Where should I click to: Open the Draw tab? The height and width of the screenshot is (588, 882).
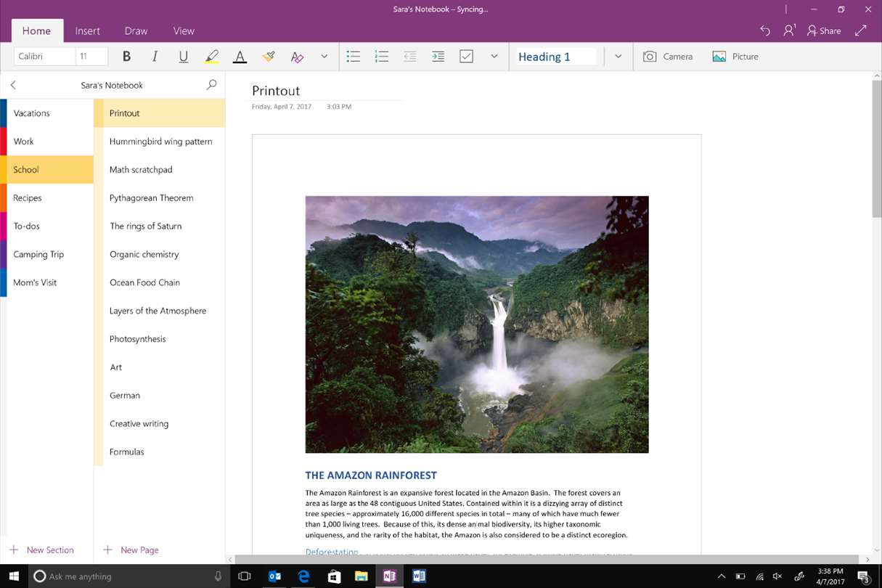(136, 30)
